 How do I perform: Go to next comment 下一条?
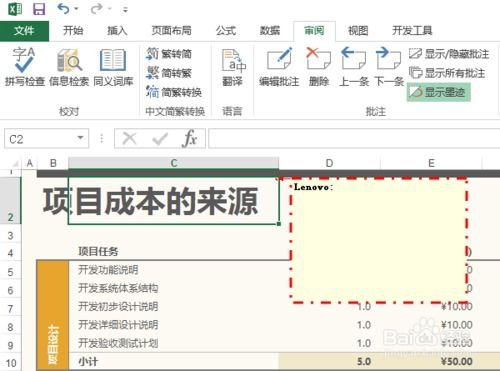(389, 67)
